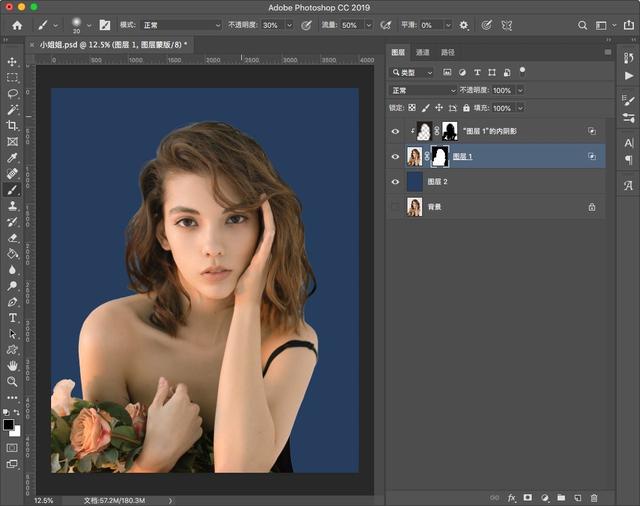This screenshot has height=506, width=640.
Task: Select the Blur tool
Action: (x=12, y=270)
